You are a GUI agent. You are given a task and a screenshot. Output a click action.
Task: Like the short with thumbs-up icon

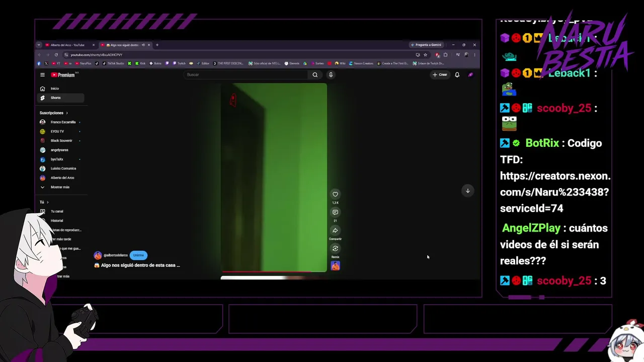click(335, 194)
